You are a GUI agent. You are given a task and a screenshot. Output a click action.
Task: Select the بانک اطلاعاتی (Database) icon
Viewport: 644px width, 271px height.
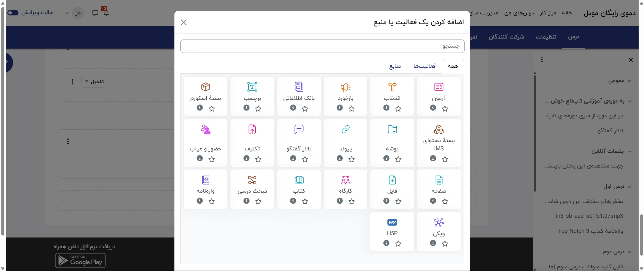[x=299, y=87]
